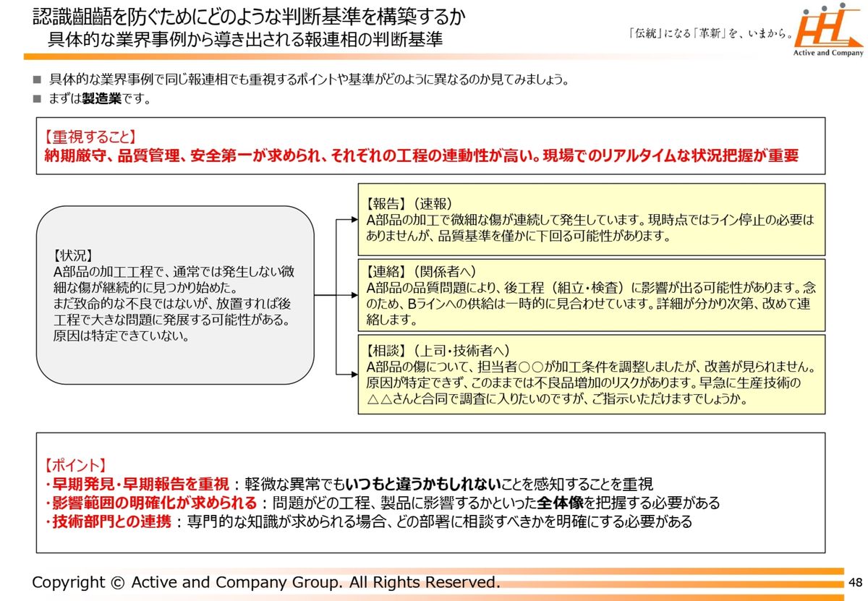Click the bullet 'まずは製造業です。'
The width and height of the screenshot is (868, 601).
[100, 99]
